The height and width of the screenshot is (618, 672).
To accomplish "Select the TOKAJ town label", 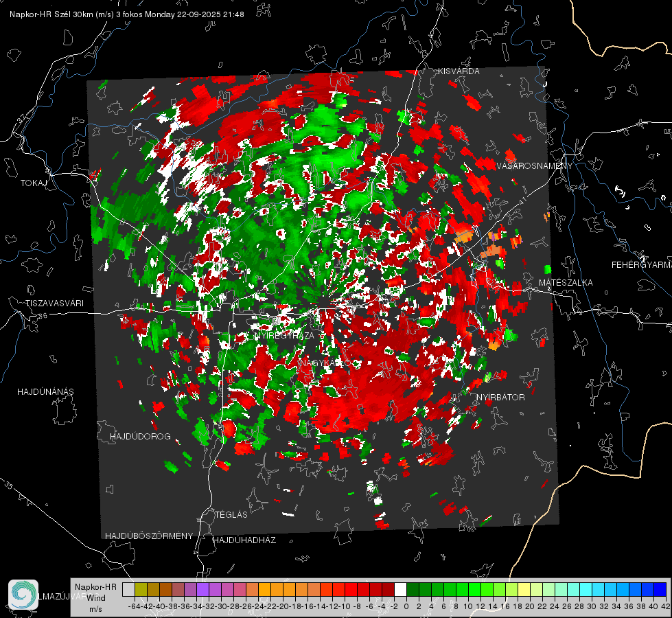I will pos(34,183).
